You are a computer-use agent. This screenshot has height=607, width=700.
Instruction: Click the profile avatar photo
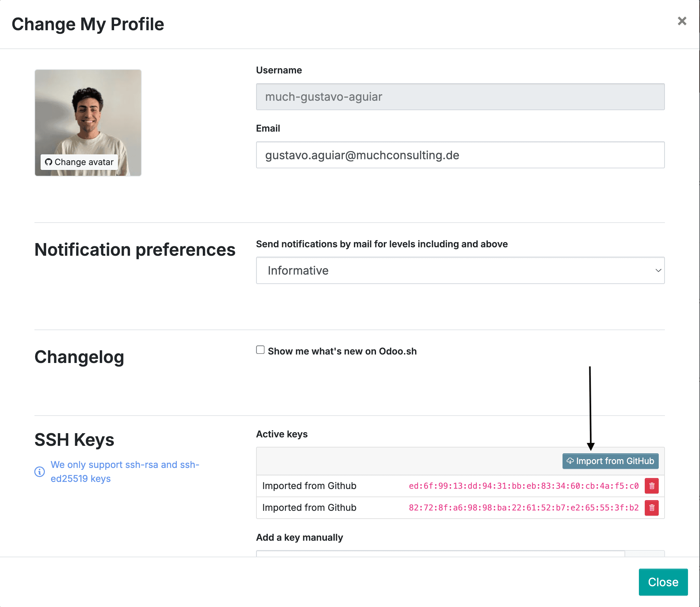88,123
